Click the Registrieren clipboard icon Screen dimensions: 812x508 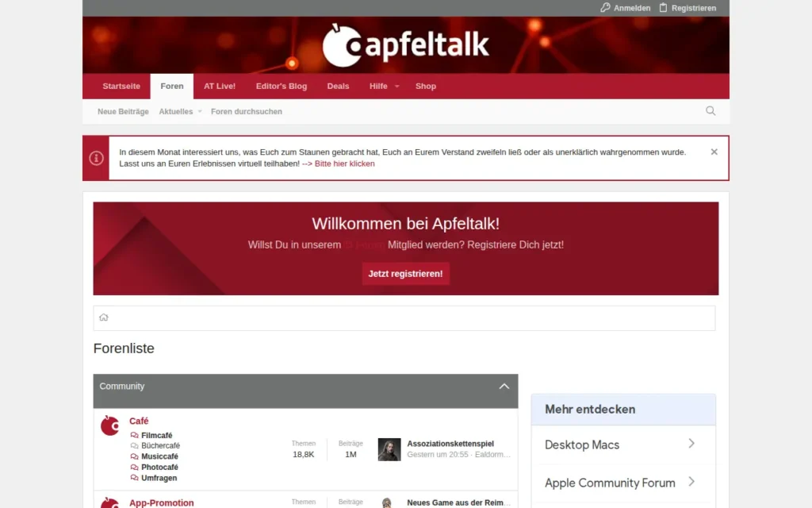pos(664,8)
